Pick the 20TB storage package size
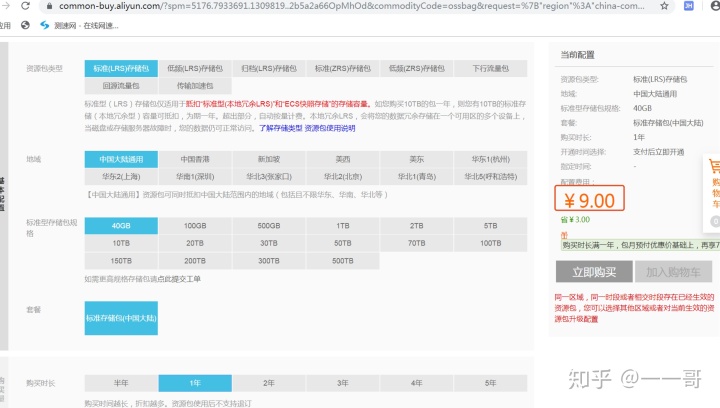 point(195,243)
